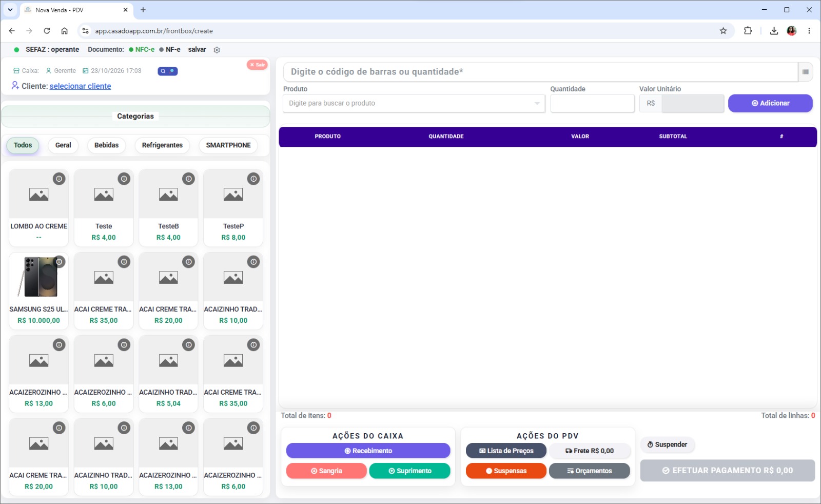821x504 pixels.
Task: Bookmark this page with star icon
Action: point(723,31)
